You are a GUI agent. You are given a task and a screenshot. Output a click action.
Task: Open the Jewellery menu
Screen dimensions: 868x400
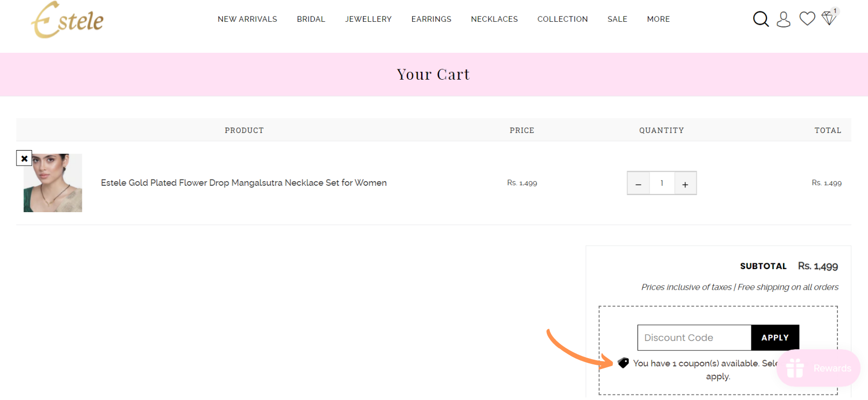click(x=369, y=19)
